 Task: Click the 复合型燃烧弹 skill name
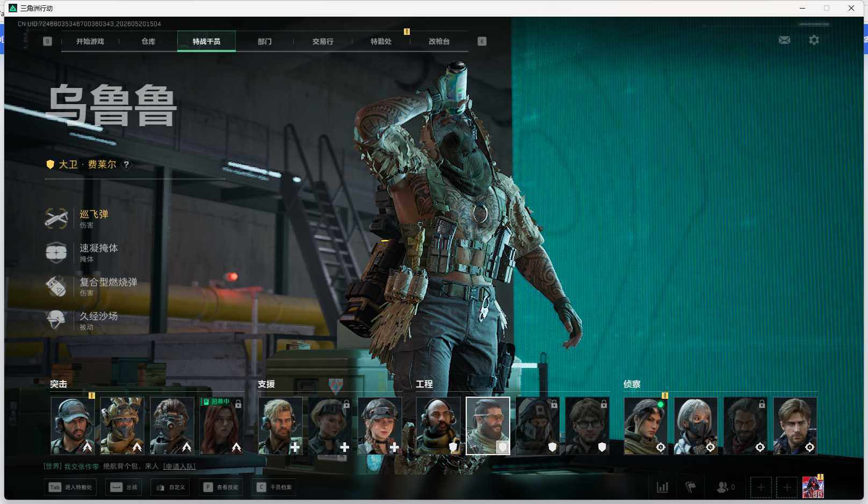(108, 282)
